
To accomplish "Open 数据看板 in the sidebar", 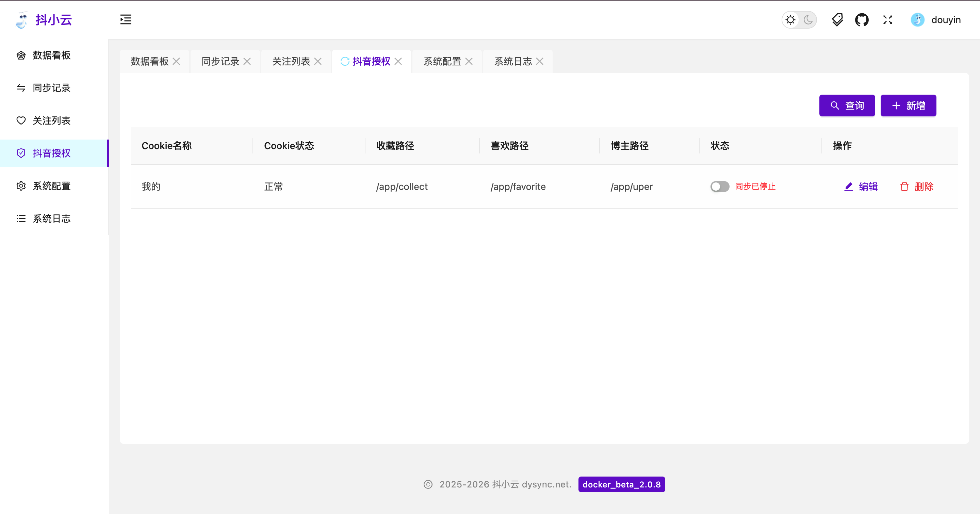I will 51,55.
